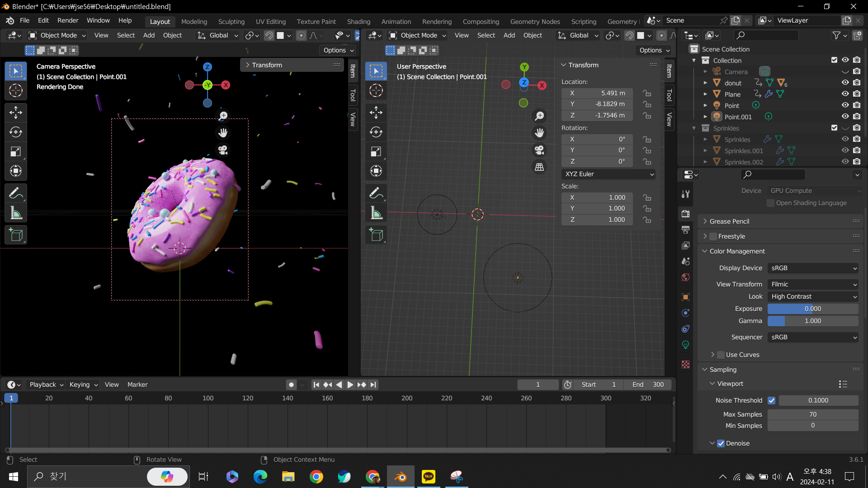868x488 pixels.
Task: Open the Object Mode dropdown in camera viewport
Action: pos(57,35)
